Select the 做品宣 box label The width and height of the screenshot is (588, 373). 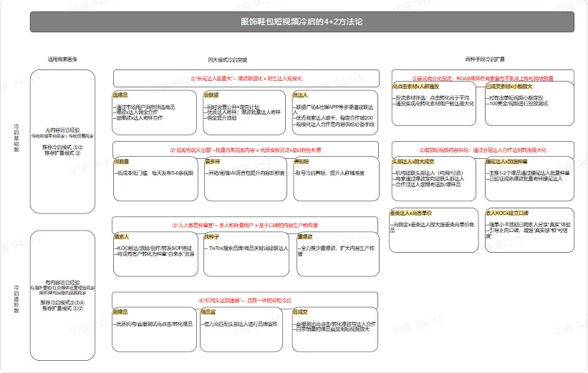pos(208,312)
